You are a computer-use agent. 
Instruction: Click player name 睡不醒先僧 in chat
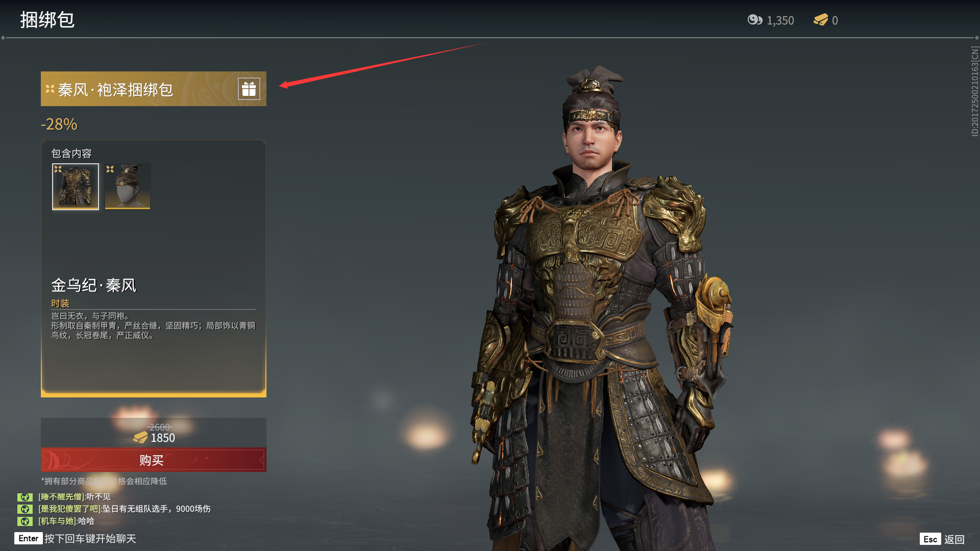[x=61, y=497]
